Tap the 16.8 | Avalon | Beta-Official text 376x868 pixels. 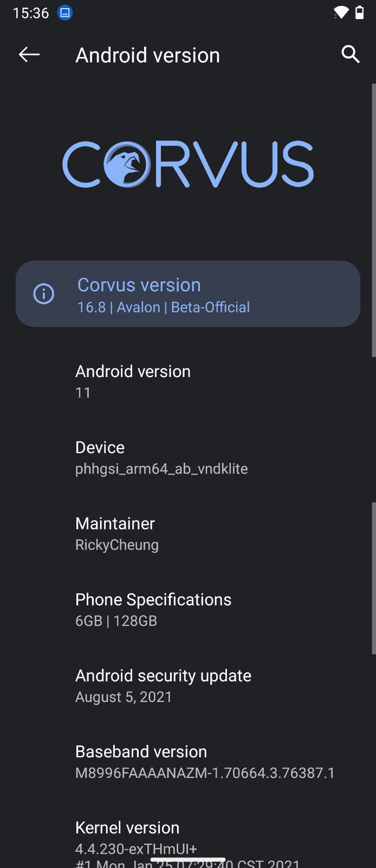[164, 307]
